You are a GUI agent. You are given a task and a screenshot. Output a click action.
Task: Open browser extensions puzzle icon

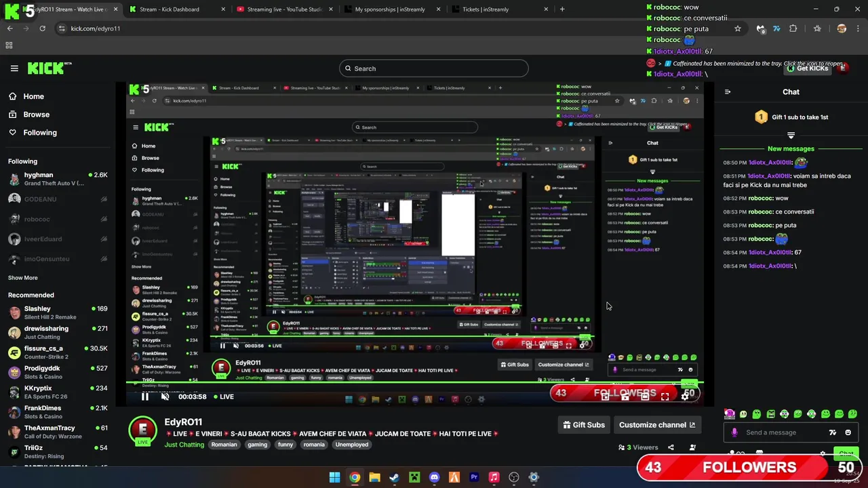[793, 28]
